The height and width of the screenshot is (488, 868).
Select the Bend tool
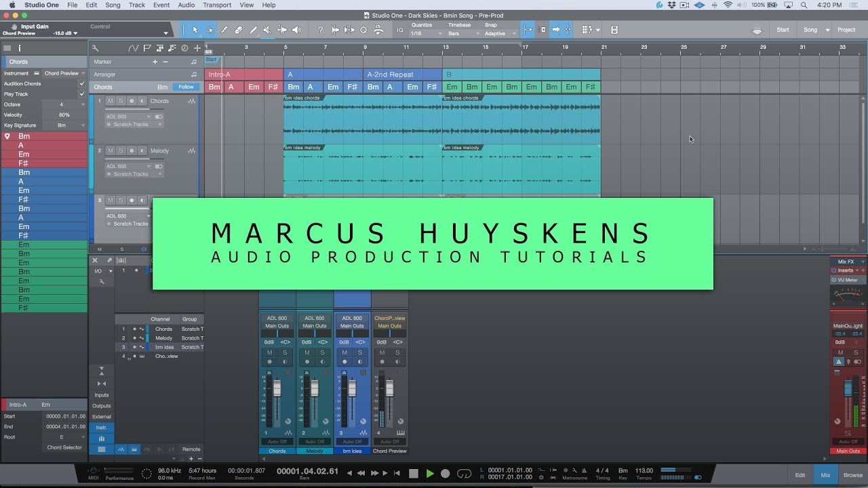pos(281,30)
